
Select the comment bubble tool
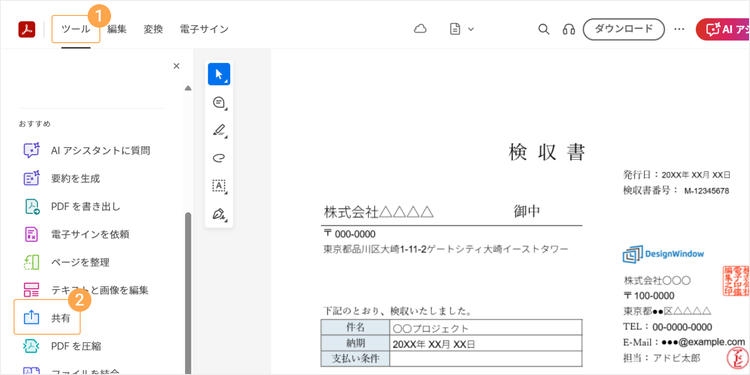219,102
